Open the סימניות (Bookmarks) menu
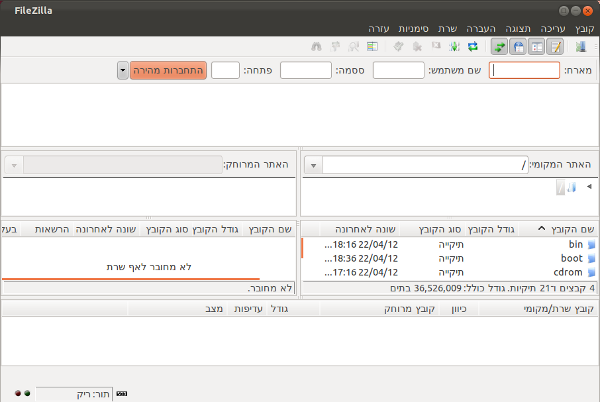Screen dimensions: 600x402 pyautogui.click(x=413, y=29)
